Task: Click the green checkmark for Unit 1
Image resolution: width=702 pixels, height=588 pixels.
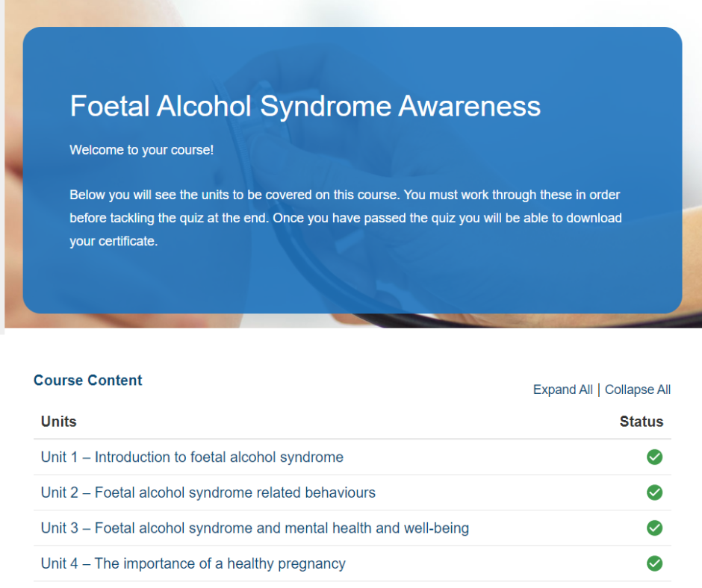Action: pyautogui.click(x=654, y=457)
